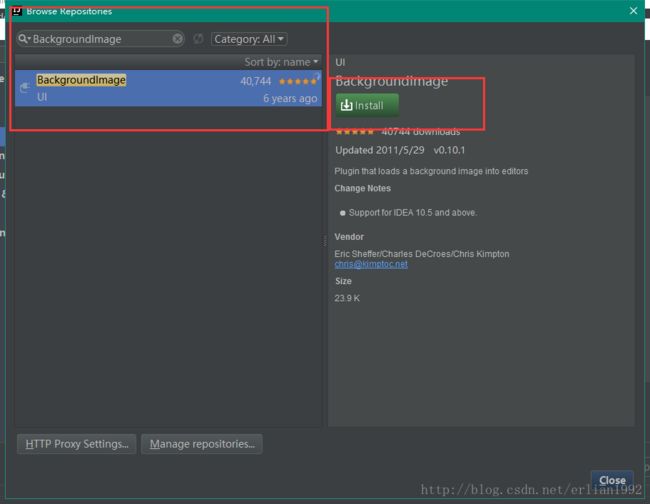Viewport: 650px width, 504px height.
Task: Focus the plugin search field
Action: coord(101,39)
